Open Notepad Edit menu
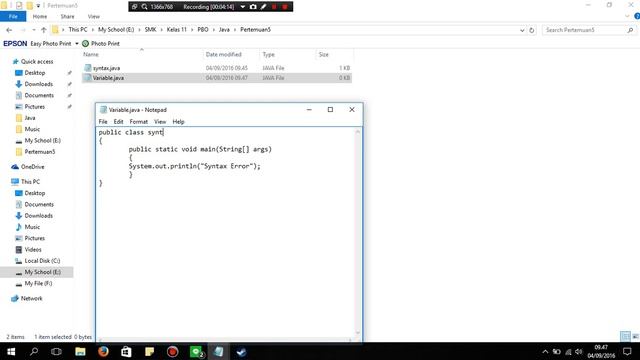This screenshot has width=640, height=360. (x=118, y=122)
